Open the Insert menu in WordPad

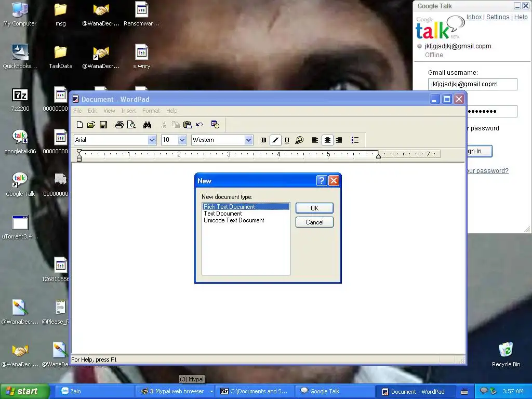pos(129,111)
